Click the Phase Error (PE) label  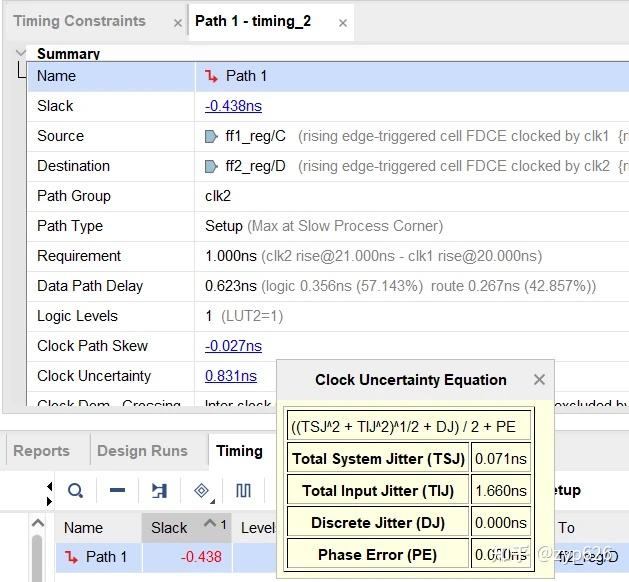pyautogui.click(x=377, y=555)
